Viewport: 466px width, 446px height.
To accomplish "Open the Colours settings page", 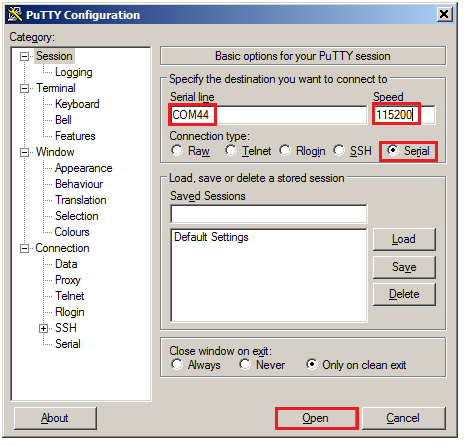I will coord(72,232).
